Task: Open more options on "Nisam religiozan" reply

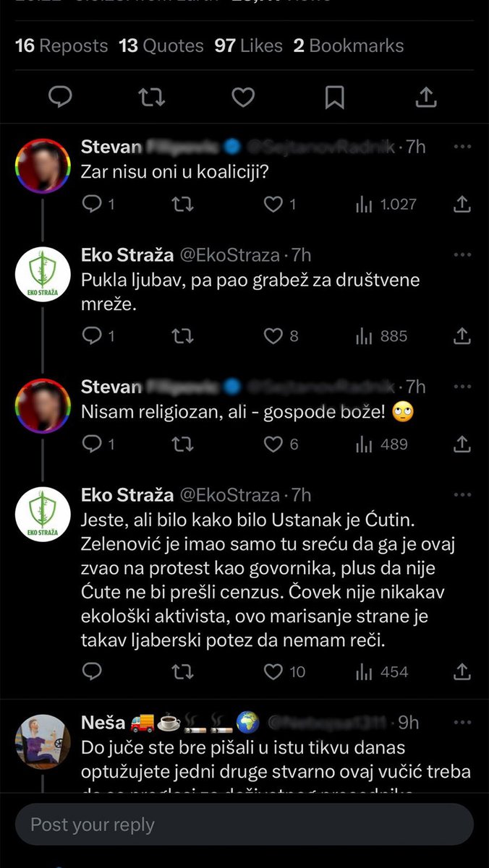Action: [x=462, y=387]
